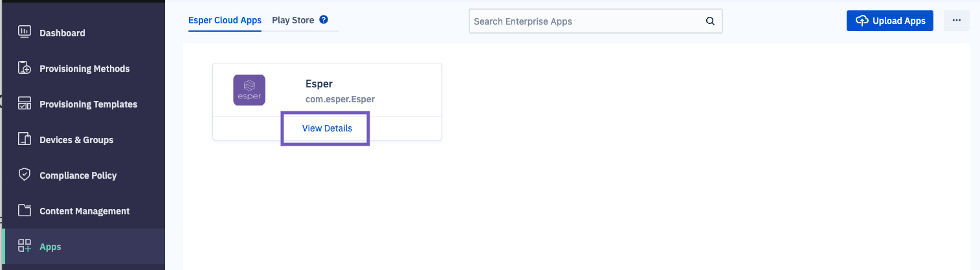980x270 pixels.
Task: Click the Dashboard monitor icon
Action: (25, 32)
